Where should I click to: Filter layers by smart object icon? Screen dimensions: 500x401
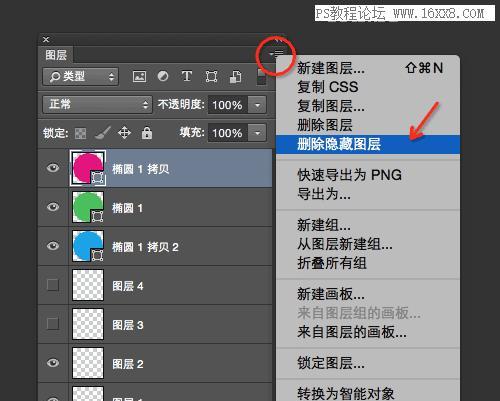[x=236, y=77]
